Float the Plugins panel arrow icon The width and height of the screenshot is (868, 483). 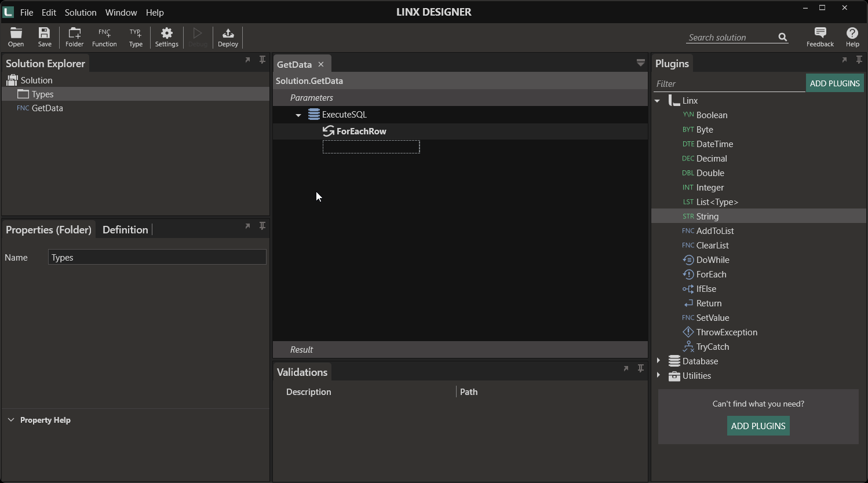[x=844, y=60]
